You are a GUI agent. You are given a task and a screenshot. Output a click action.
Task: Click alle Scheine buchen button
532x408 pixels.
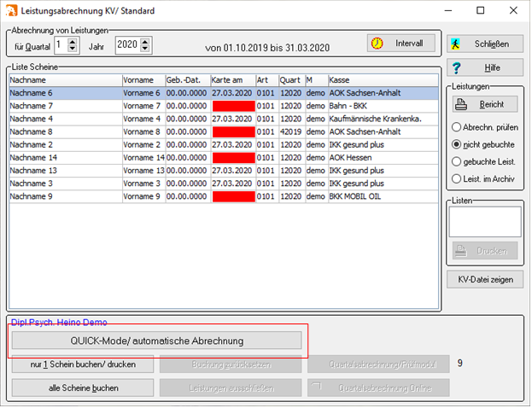click(x=83, y=388)
